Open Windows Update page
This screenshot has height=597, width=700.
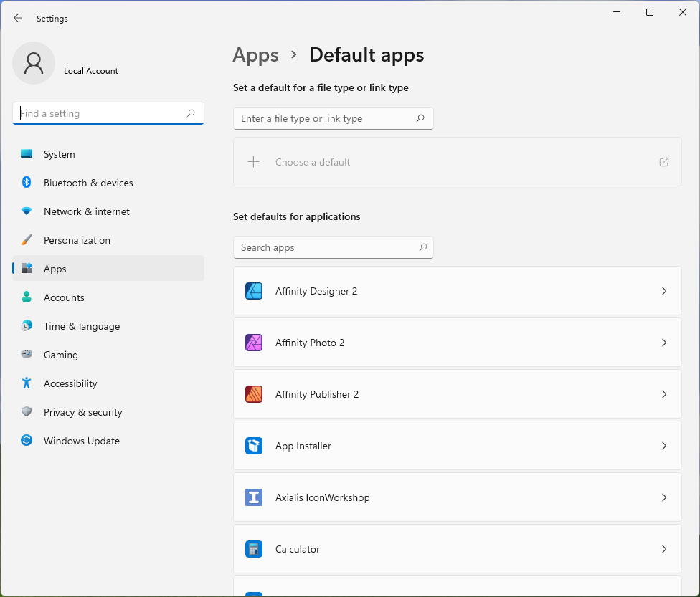108,440
